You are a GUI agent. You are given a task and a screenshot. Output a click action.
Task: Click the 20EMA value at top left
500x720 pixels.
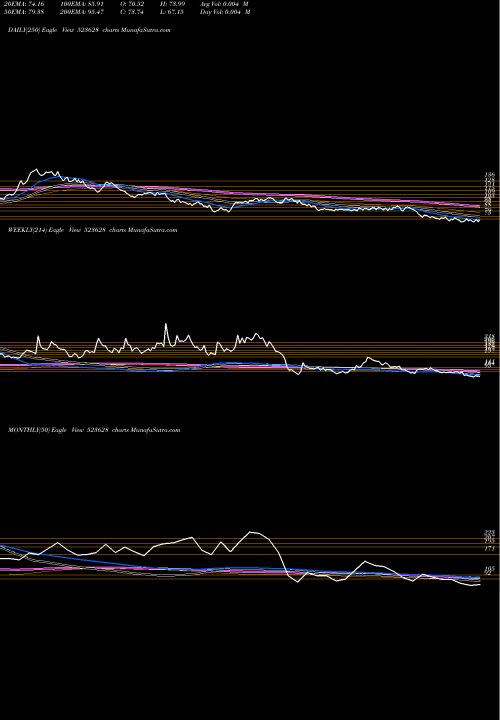(x=22, y=4)
